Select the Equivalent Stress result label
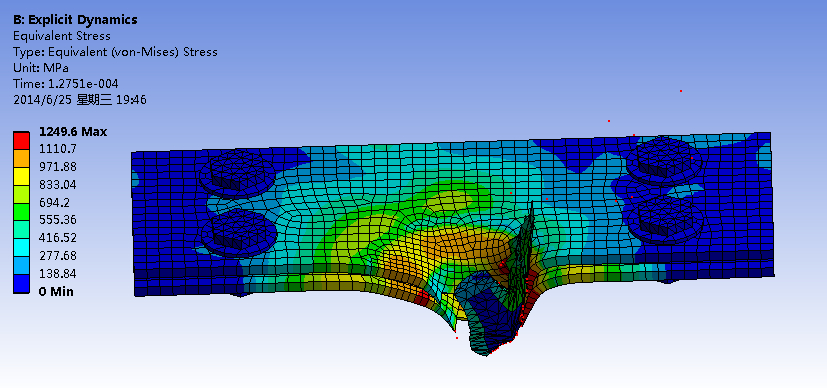 (x=62, y=36)
